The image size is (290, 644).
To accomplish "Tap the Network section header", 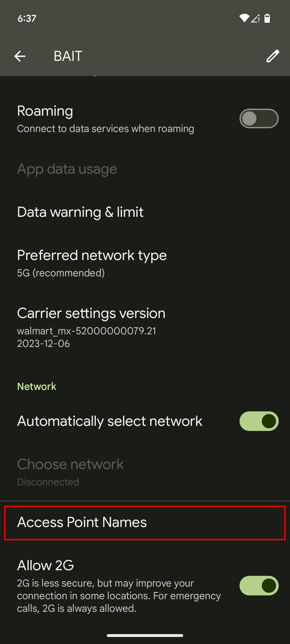I will [x=37, y=386].
